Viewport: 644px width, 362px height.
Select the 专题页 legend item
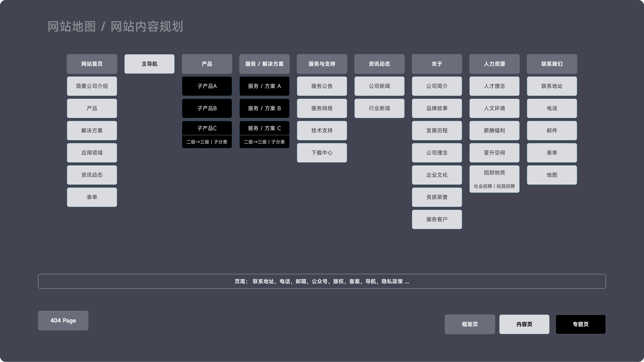tap(580, 324)
